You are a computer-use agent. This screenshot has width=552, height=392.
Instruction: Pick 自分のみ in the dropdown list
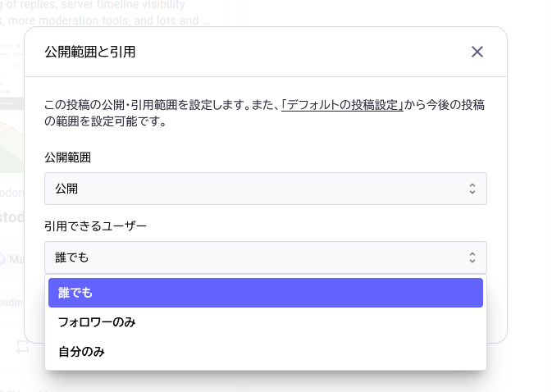(81, 352)
